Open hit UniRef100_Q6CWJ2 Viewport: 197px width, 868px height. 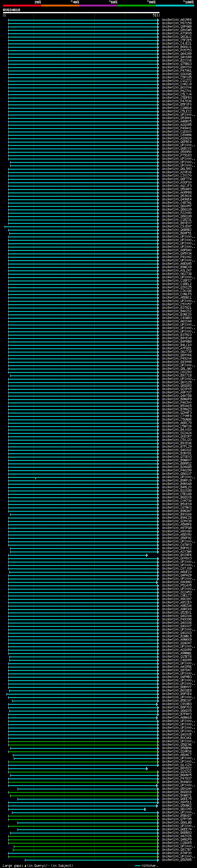177,37
